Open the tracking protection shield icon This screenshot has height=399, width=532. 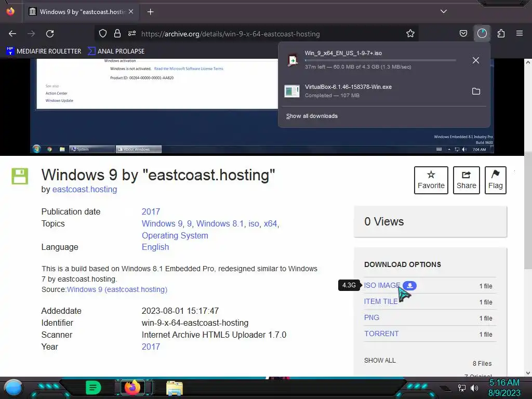[x=103, y=34]
